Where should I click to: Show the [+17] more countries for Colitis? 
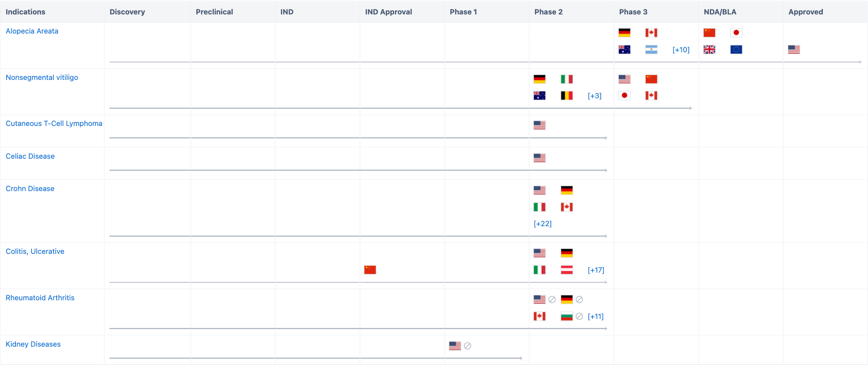pyautogui.click(x=596, y=270)
